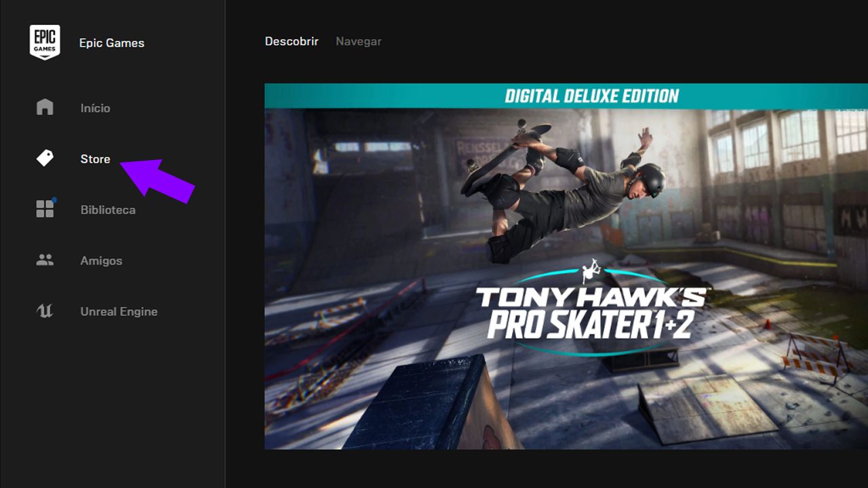
Task: Open Biblioteca label in sidebar
Action: (x=108, y=209)
